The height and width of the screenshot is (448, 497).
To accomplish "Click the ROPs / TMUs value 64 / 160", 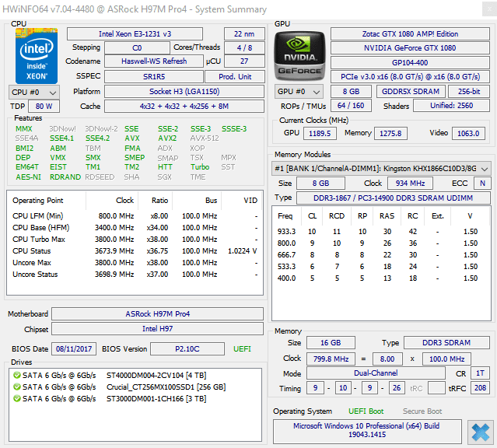I will tap(351, 106).
